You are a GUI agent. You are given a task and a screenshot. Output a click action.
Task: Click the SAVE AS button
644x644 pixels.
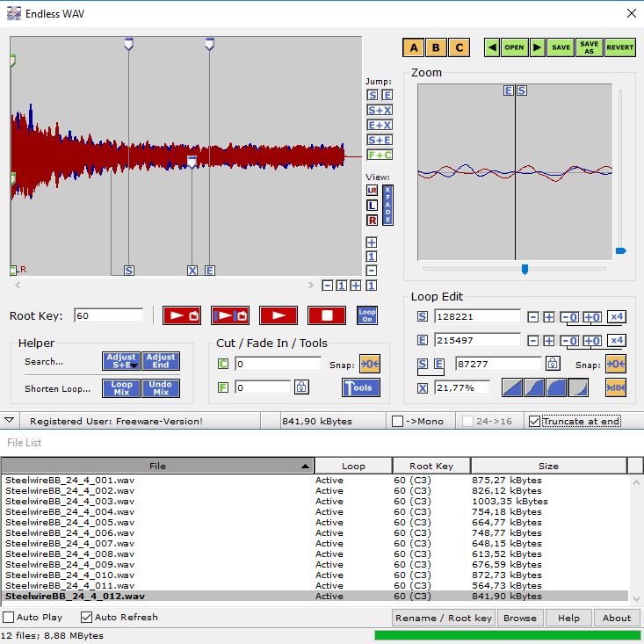click(x=590, y=47)
